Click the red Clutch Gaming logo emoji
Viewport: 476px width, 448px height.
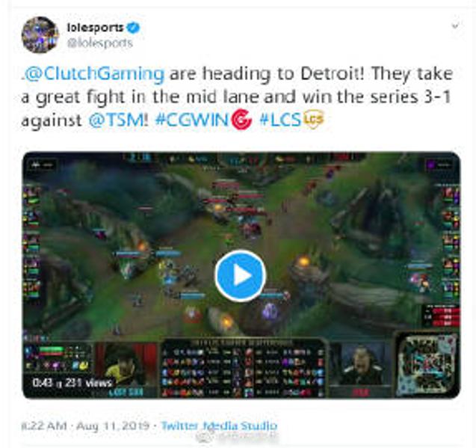241,119
